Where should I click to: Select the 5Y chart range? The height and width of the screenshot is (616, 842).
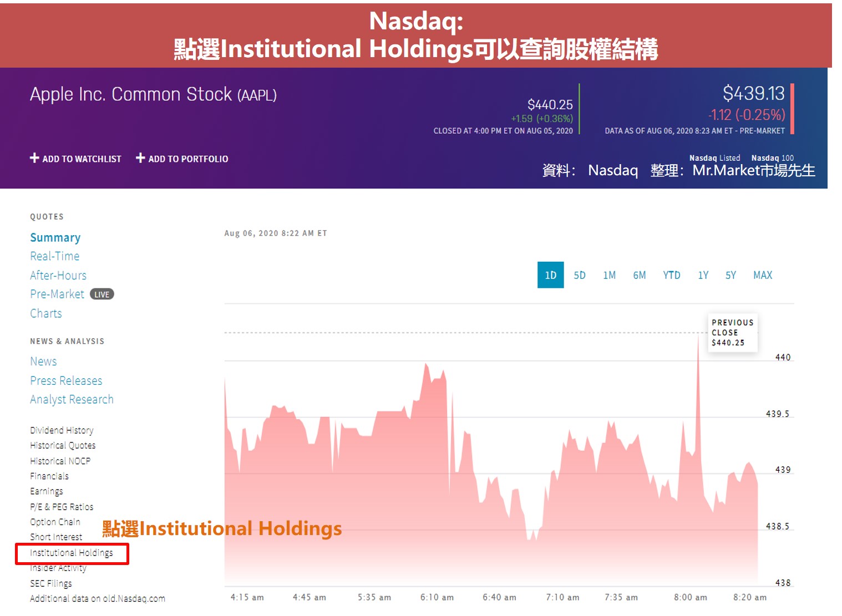[x=731, y=275]
